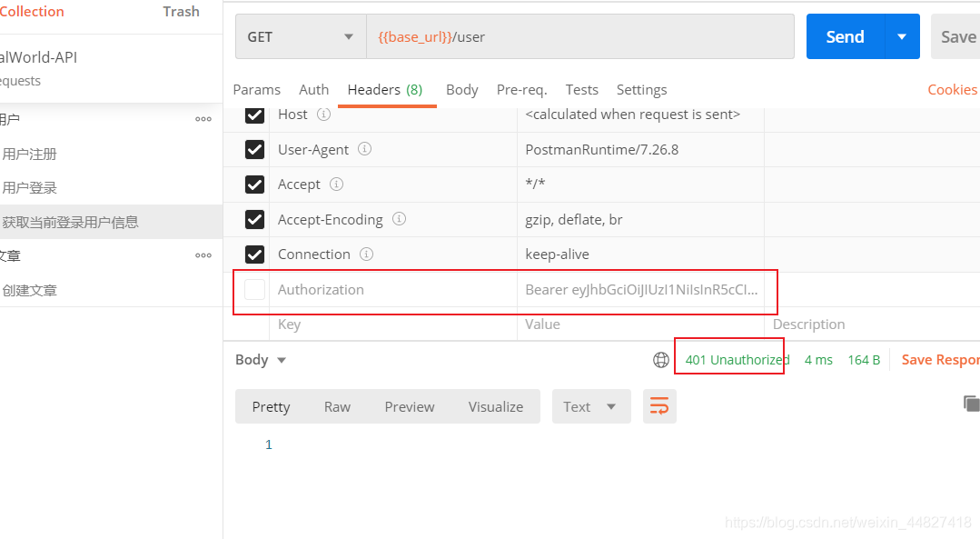Click the keep-alive value cell
980x539 pixels.
coord(640,255)
